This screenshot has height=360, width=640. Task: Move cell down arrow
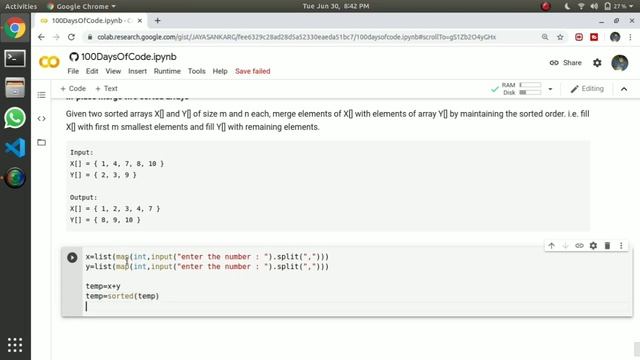[565, 246]
